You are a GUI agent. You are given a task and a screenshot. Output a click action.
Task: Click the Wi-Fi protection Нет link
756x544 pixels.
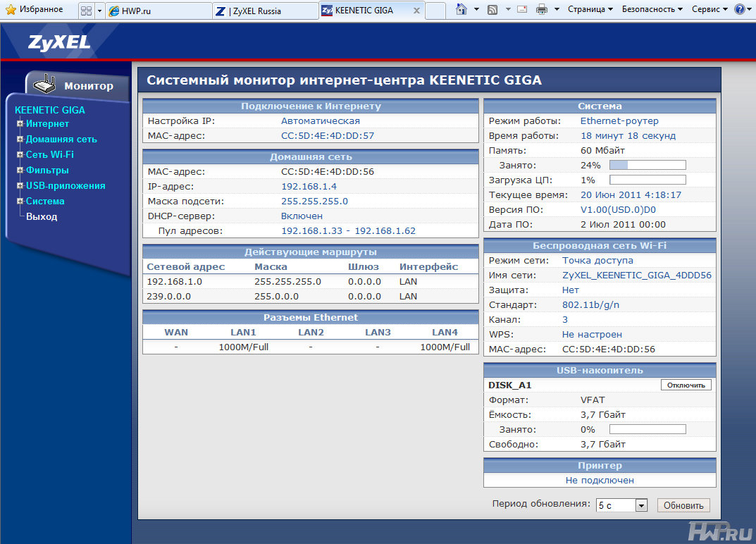tap(571, 290)
